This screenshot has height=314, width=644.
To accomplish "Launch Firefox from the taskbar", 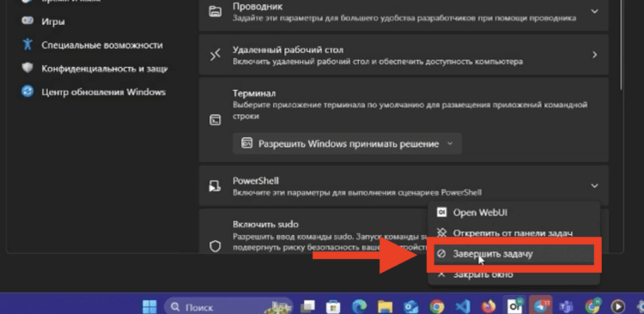I will click(x=489, y=306).
